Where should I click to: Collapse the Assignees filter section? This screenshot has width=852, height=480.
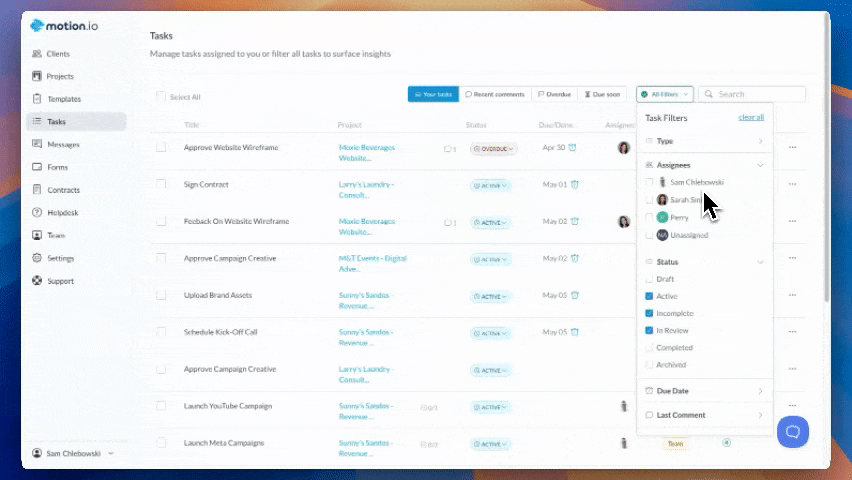[704, 165]
